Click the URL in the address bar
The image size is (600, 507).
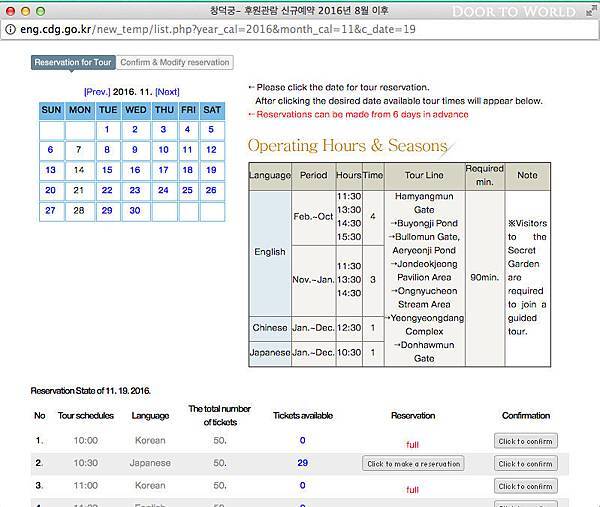(218, 29)
